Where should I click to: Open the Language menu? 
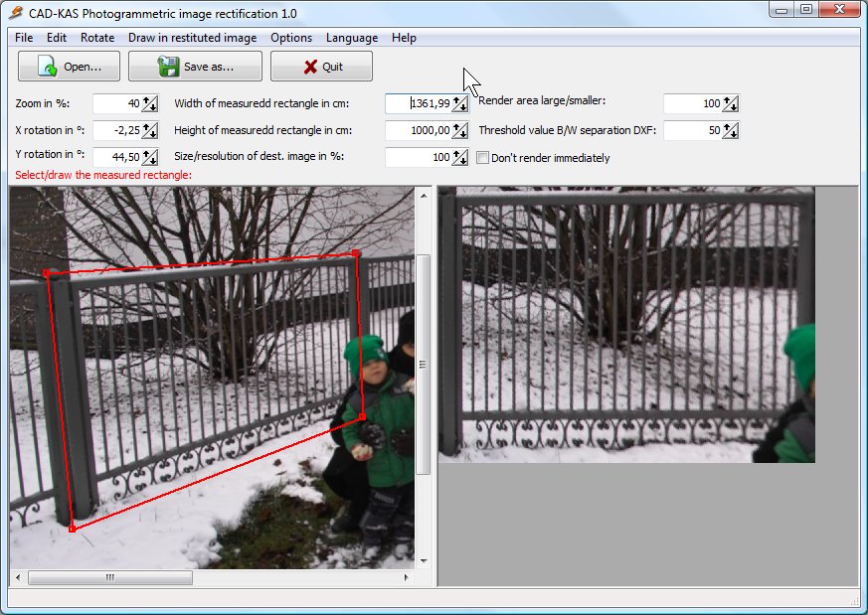[352, 38]
